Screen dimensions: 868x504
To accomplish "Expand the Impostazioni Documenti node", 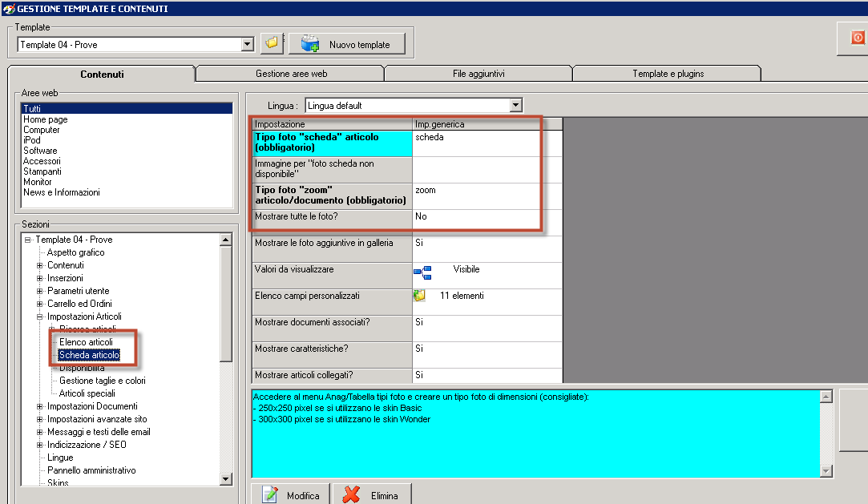I will [x=40, y=406].
